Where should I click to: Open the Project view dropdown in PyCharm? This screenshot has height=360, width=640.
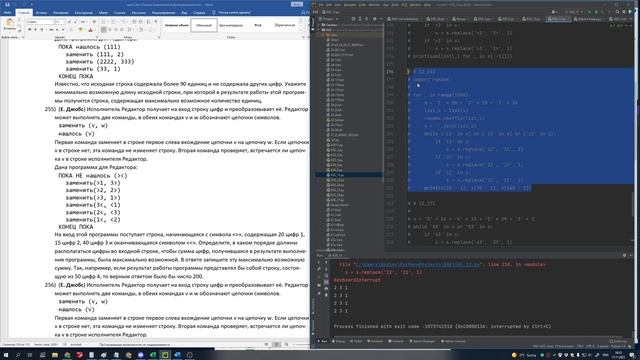(329, 19)
